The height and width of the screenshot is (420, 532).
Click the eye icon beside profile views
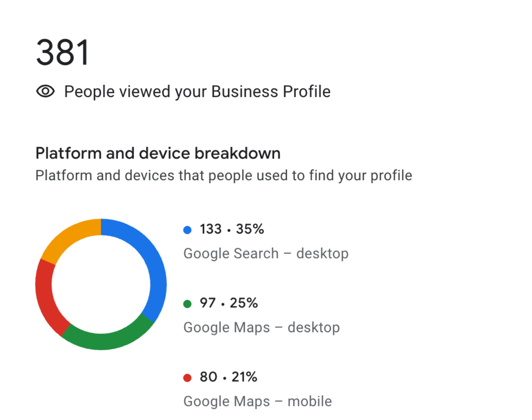click(x=46, y=92)
